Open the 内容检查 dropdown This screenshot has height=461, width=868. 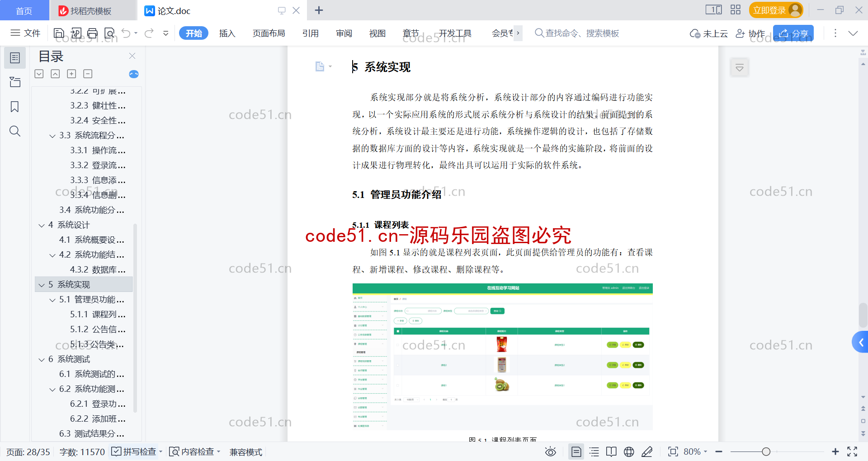pyautogui.click(x=195, y=452)
